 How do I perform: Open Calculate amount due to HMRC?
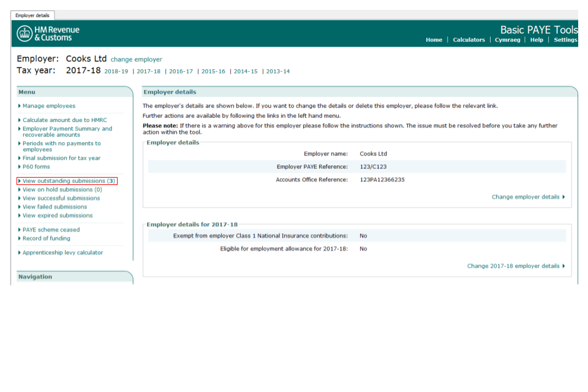pyautogui.click(x=64, y=120)
